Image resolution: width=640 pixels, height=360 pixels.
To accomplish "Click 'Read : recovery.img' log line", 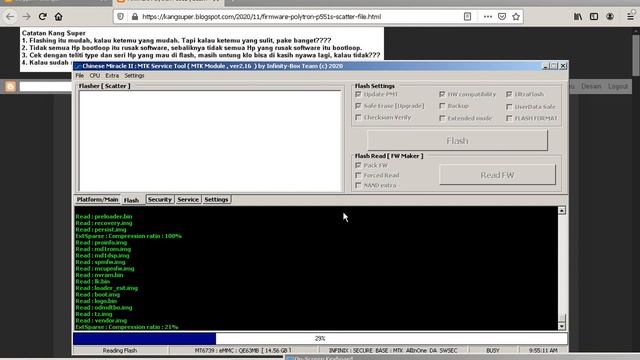I will pyautogui.click(x=104, y=223).
